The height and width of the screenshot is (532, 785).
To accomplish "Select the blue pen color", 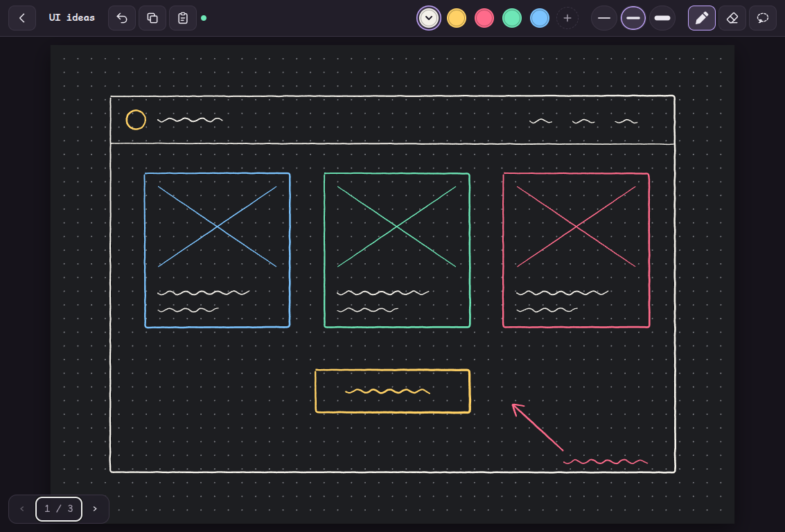I will [x=540, y=18].
